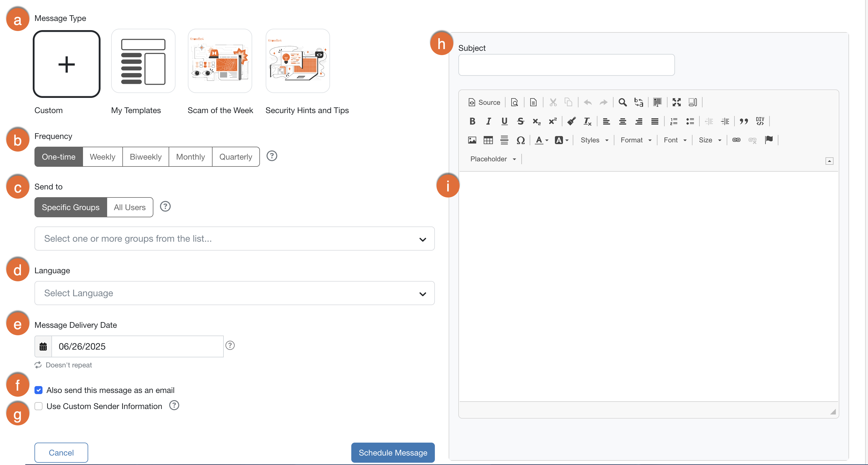Insert a special character with Omega icon
868x465 pixels.
point(521,140)
